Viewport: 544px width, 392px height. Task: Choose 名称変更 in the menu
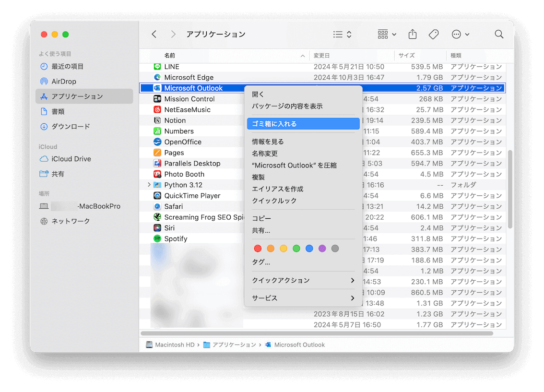tap(303, 153)
